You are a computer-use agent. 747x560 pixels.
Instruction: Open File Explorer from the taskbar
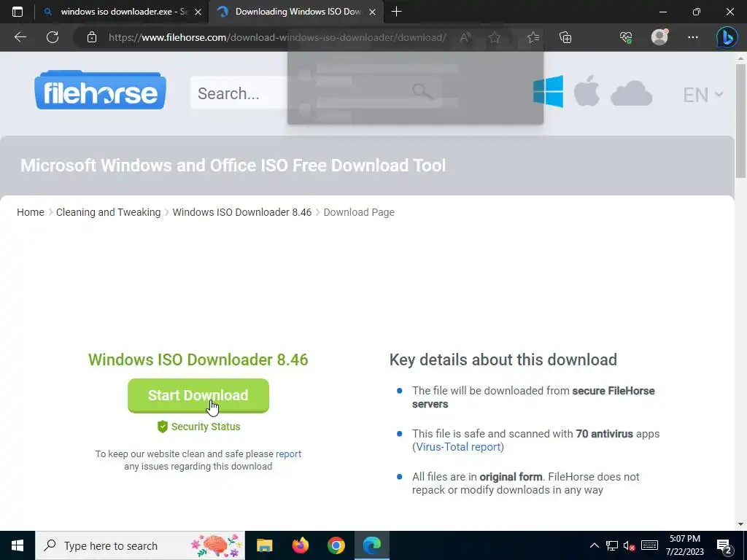tap(264, 545)
